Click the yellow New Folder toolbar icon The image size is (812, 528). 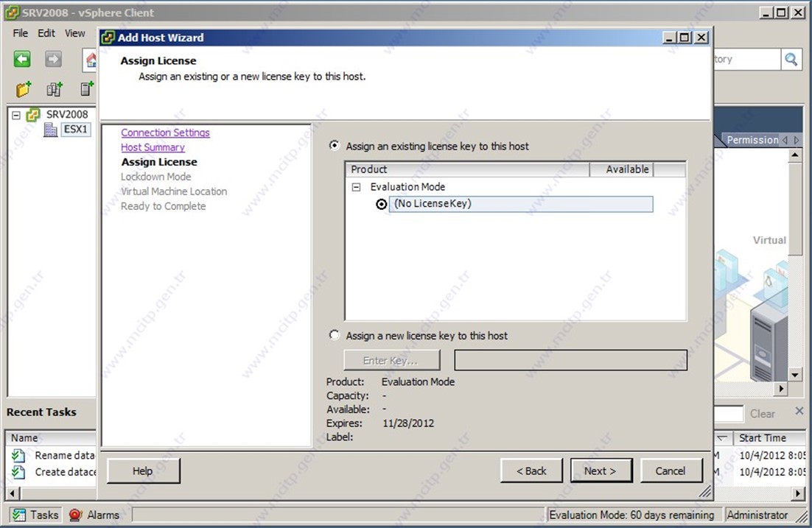coord(24,89)
